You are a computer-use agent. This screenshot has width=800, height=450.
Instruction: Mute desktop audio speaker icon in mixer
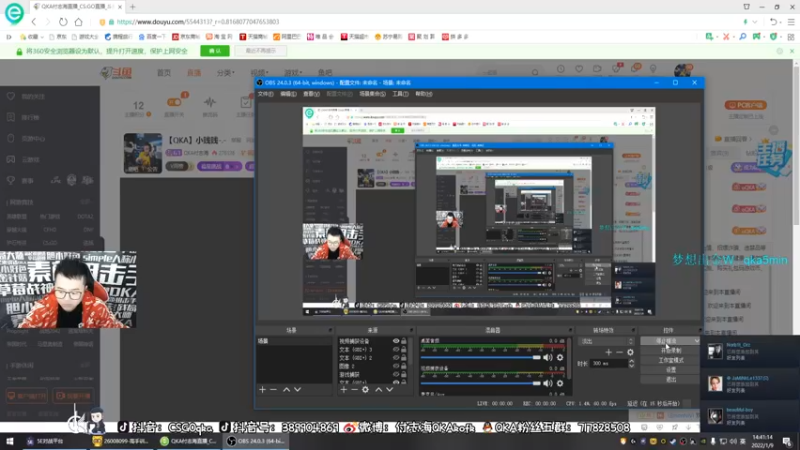[548, 358]
